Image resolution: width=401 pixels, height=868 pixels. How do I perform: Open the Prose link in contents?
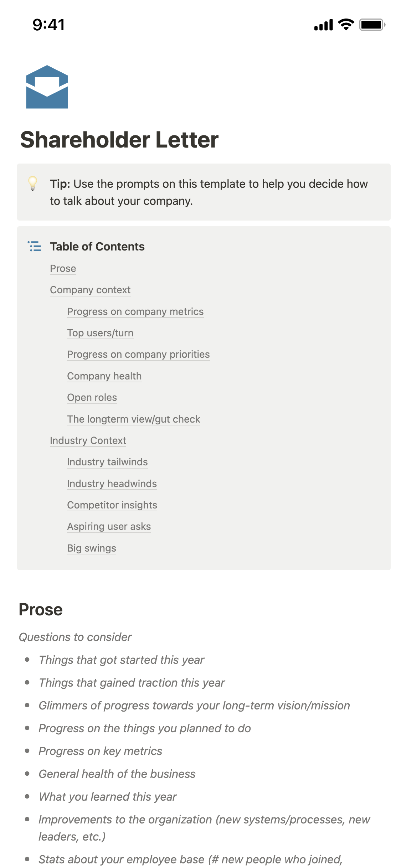coord(63,268)
